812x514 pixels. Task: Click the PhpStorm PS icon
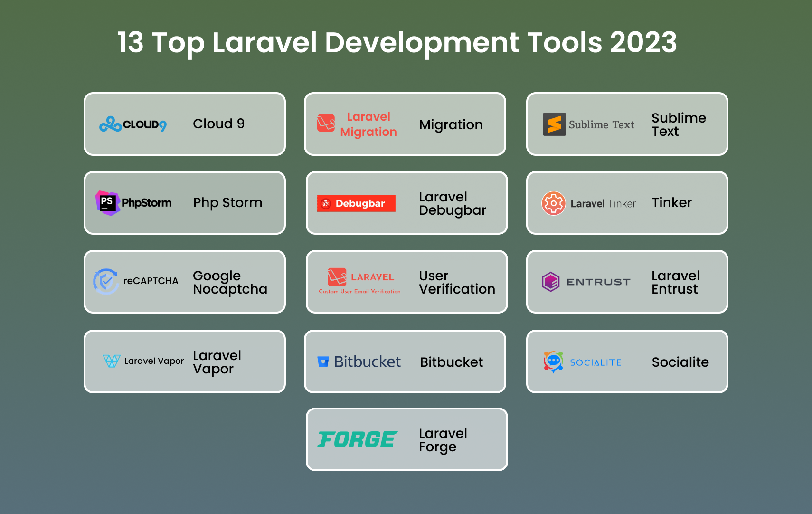[x=108, y=203]
